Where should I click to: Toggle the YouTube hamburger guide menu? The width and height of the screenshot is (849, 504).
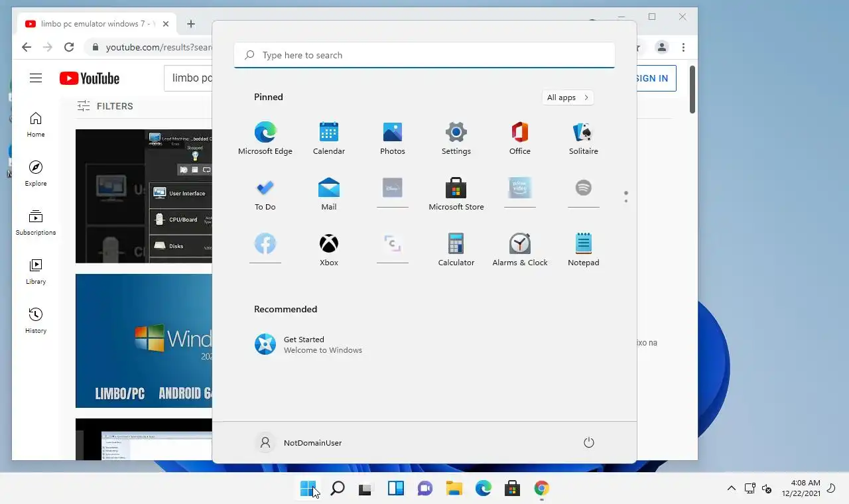36,78
